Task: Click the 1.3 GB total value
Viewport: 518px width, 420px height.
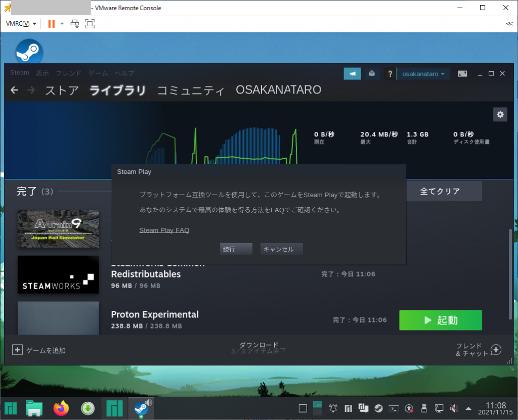Action: 417,134
